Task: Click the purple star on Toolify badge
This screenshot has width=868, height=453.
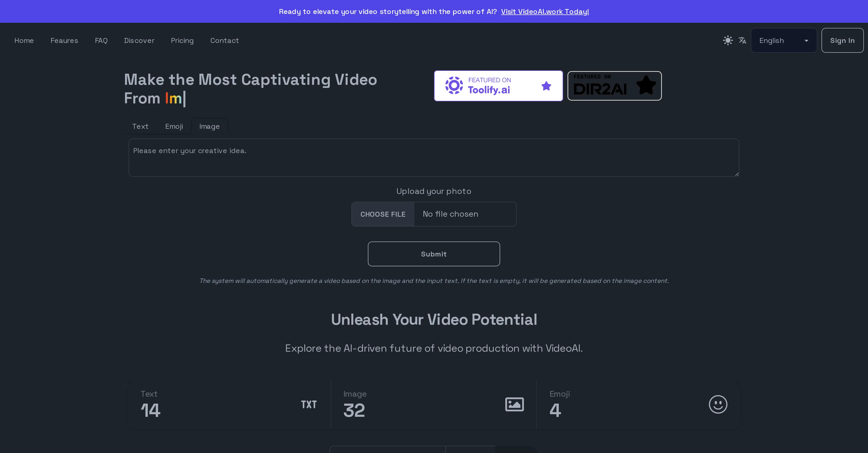Action: coord(546,86)
